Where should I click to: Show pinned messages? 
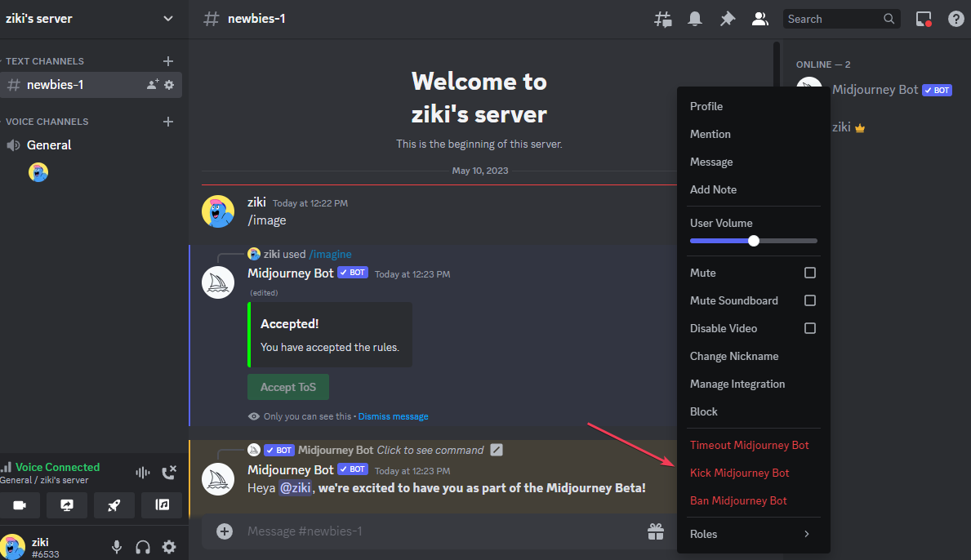click(727, 18)
